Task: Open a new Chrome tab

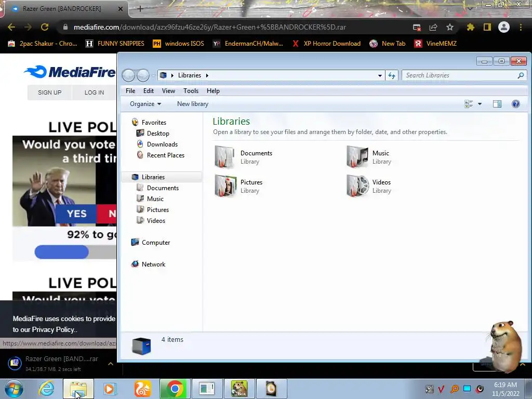Action: 140,9
